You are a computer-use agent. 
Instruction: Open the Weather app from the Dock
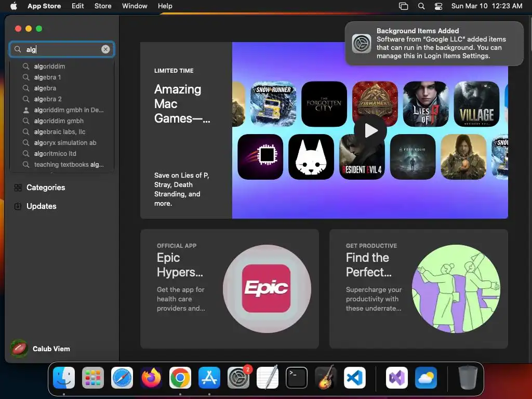[426, 378]
